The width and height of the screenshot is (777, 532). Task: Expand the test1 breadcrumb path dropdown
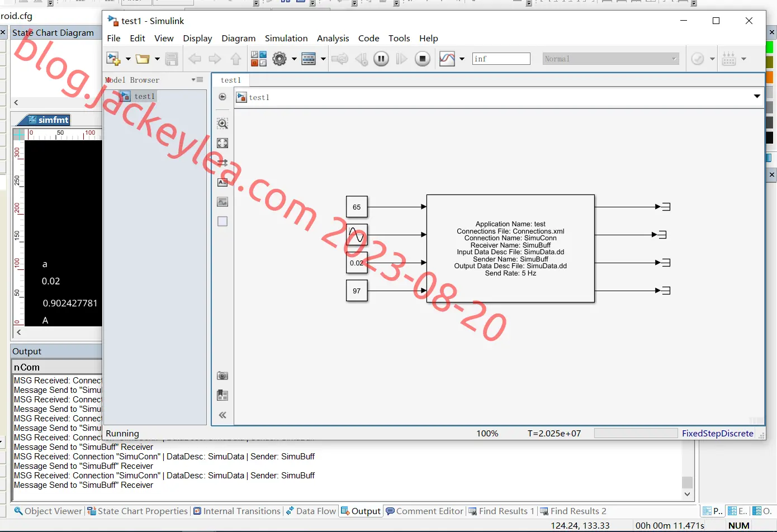point(757,97)
